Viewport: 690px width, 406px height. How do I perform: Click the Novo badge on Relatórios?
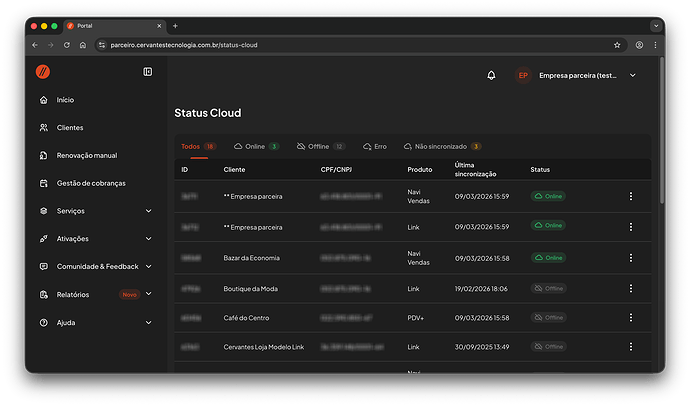pos(129,295)
